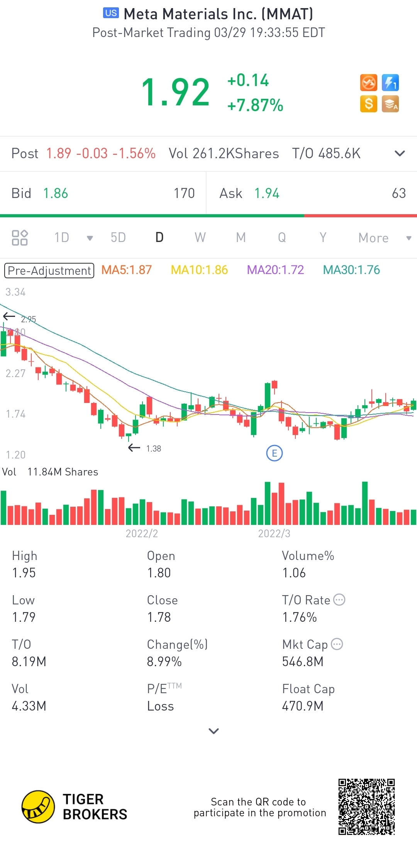Tap the yellow dollar sign badge icon
Screen dimensions: 417x868
(368, 104)
